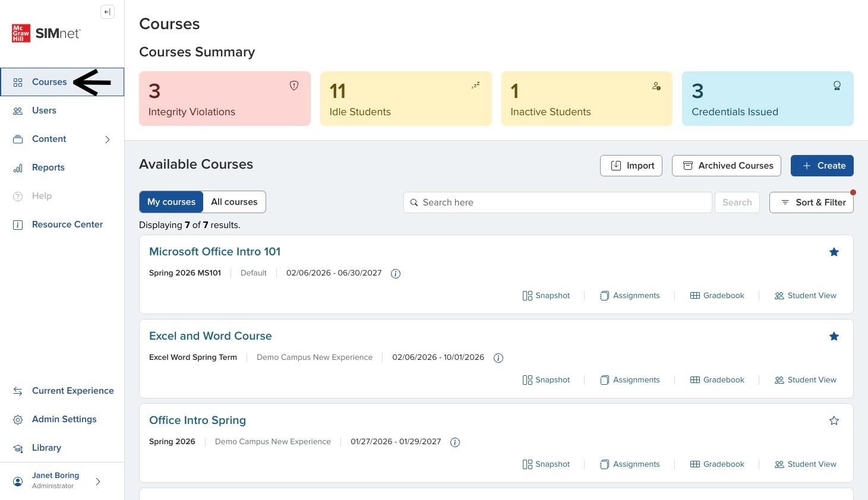Favorite Office Intro Spring with the star
Viewport: 868px width, 500px height.
[834, 420]
